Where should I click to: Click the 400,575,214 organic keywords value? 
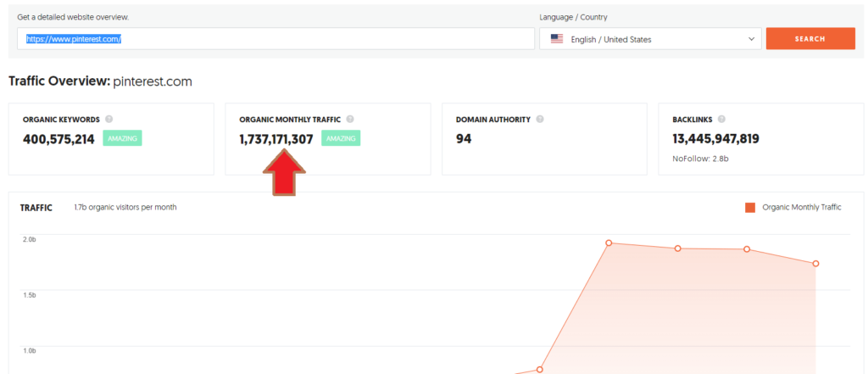point(58,139)
